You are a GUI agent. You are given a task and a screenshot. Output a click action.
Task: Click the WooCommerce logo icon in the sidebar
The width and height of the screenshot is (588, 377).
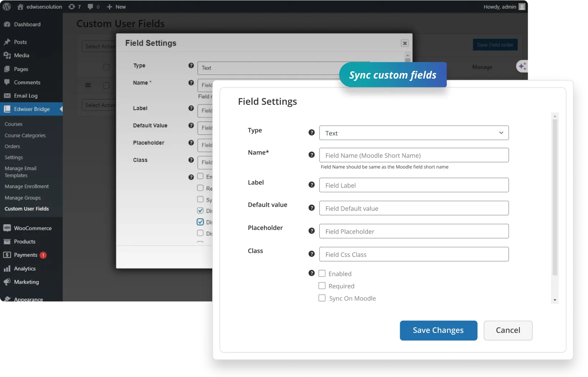[x=8, y=228]
